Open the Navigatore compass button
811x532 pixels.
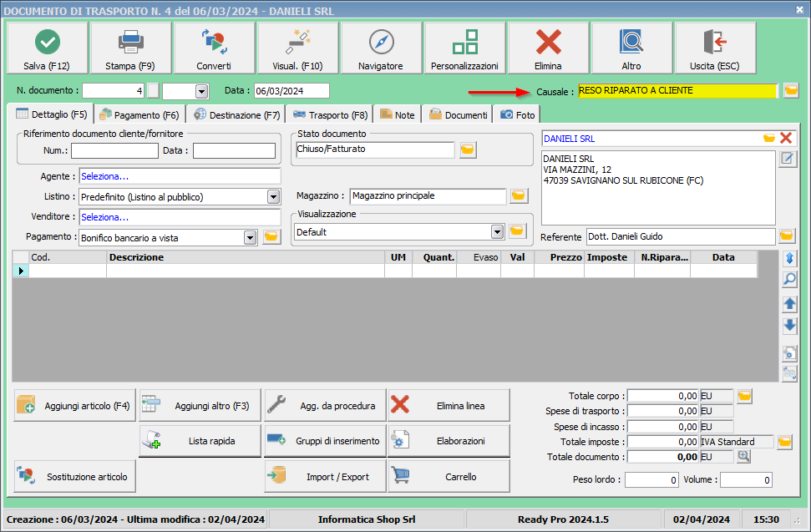coord(381,48)
